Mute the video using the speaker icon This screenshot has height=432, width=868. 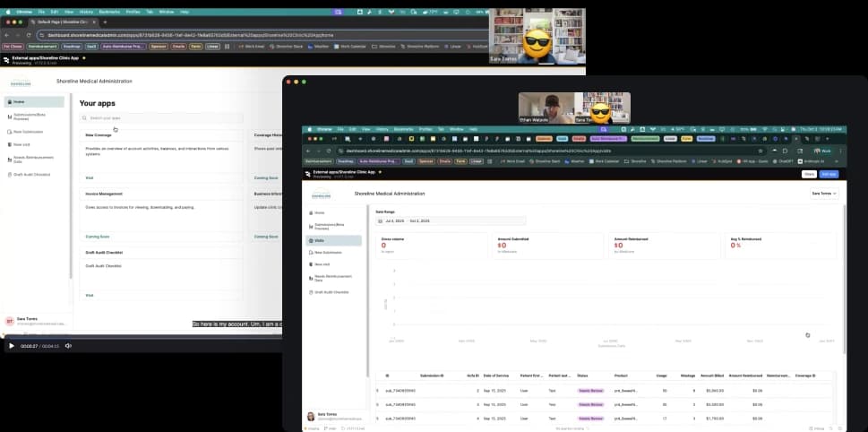click(x=68, y=346)
